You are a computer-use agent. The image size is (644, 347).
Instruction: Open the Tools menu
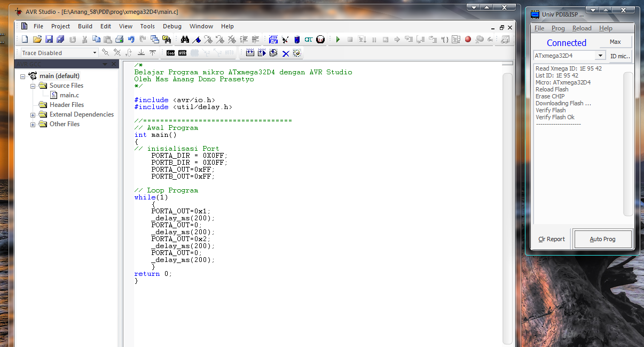[147, 26]
